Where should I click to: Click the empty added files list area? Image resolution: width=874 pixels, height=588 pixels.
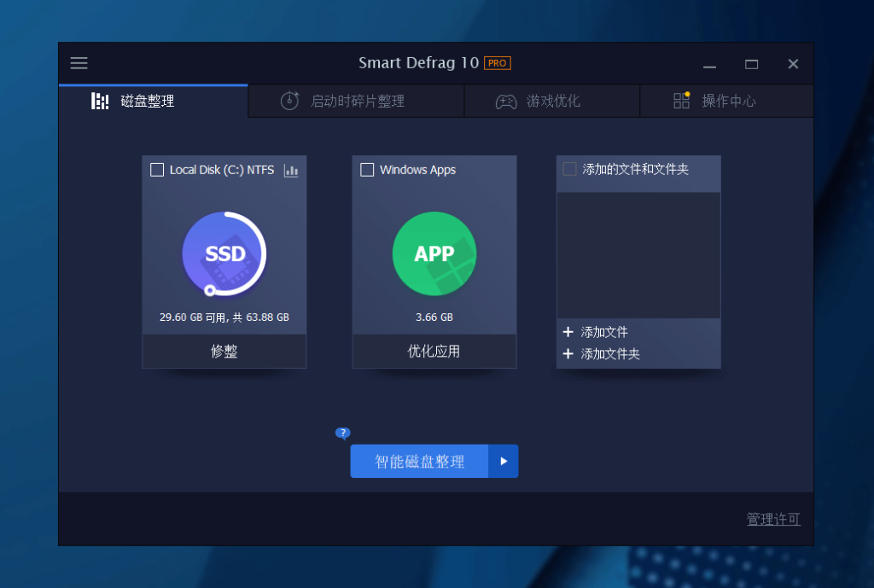point(638,255)
